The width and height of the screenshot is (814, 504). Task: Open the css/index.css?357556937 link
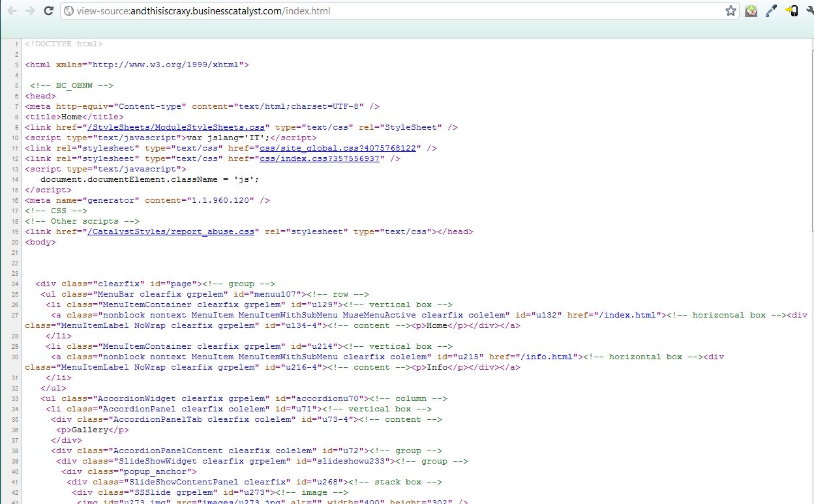(x=320, y=158)
